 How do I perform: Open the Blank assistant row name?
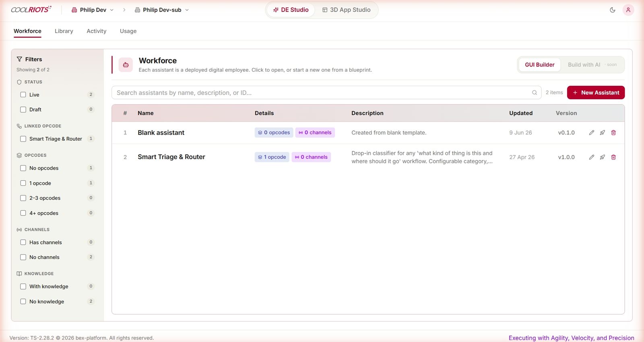[x=161, y=133]
